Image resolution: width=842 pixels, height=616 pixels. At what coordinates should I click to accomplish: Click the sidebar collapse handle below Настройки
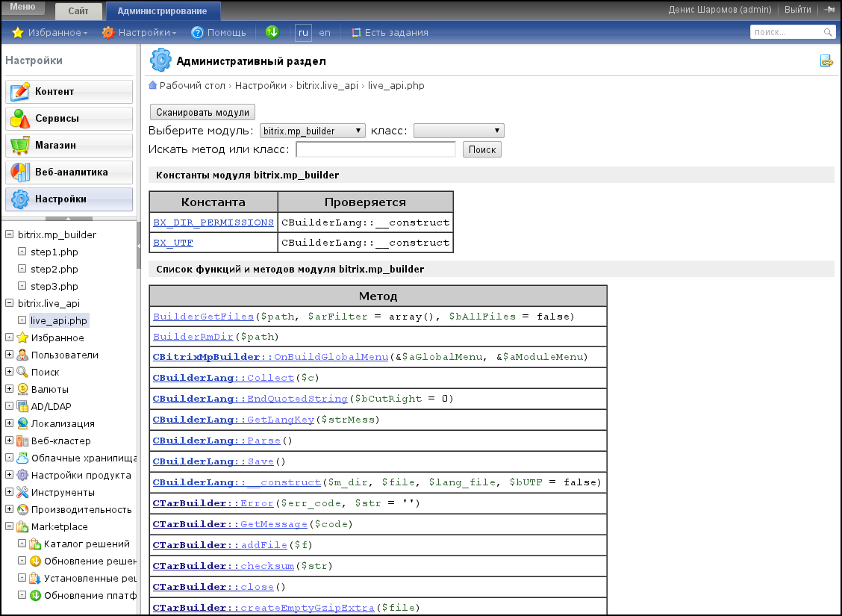click(69, 219)
